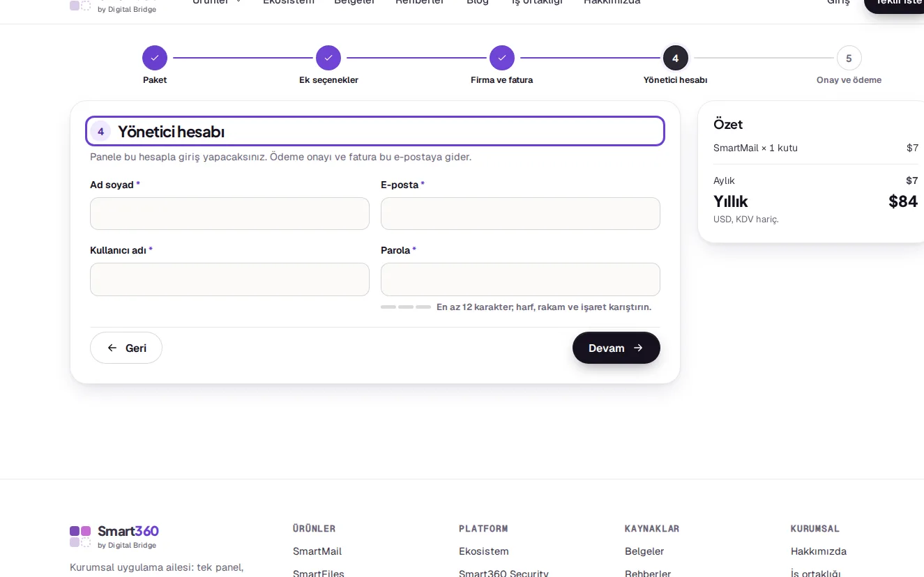Viewport: 924px width, 577px height.
Task: Focus the Kullanıcı adı input field
Action: (229, 279)
